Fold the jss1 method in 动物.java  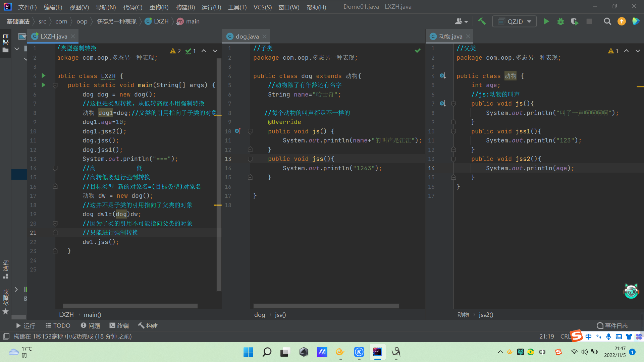(x=453, y=131)
